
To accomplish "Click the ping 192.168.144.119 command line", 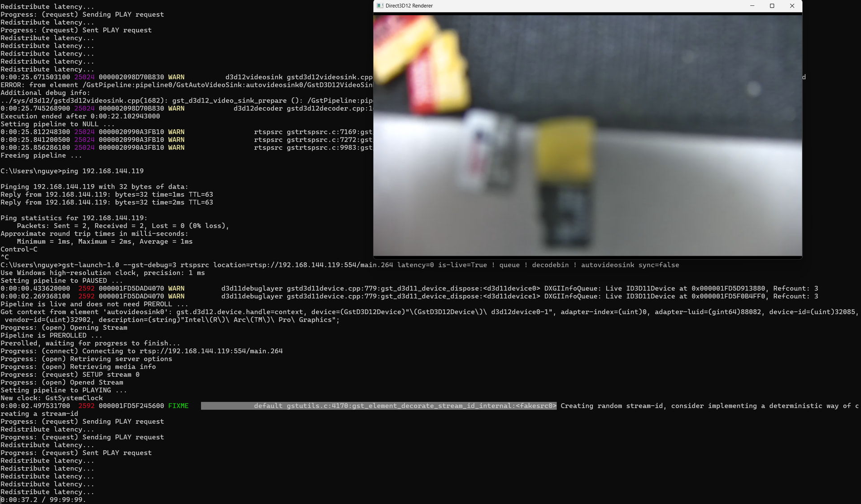I will point(103,171).
